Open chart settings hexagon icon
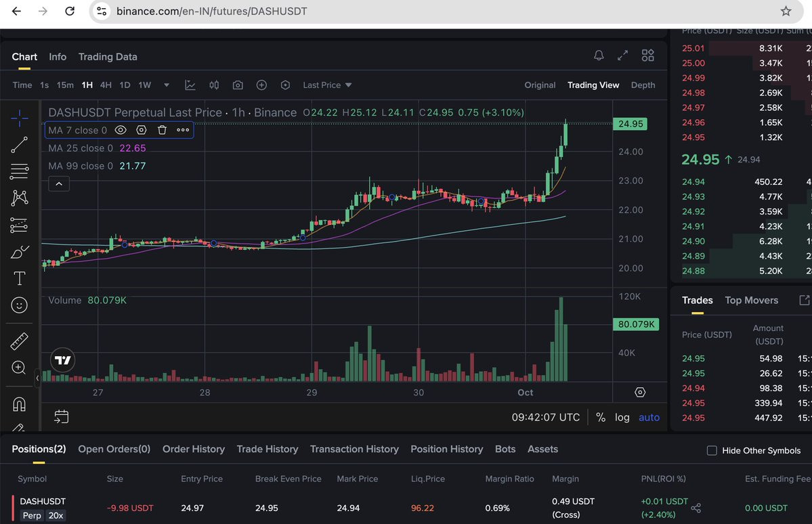Image resolution: width=812 pixels, height=524 pixels. pyautogui.click(x=285, y=85)
